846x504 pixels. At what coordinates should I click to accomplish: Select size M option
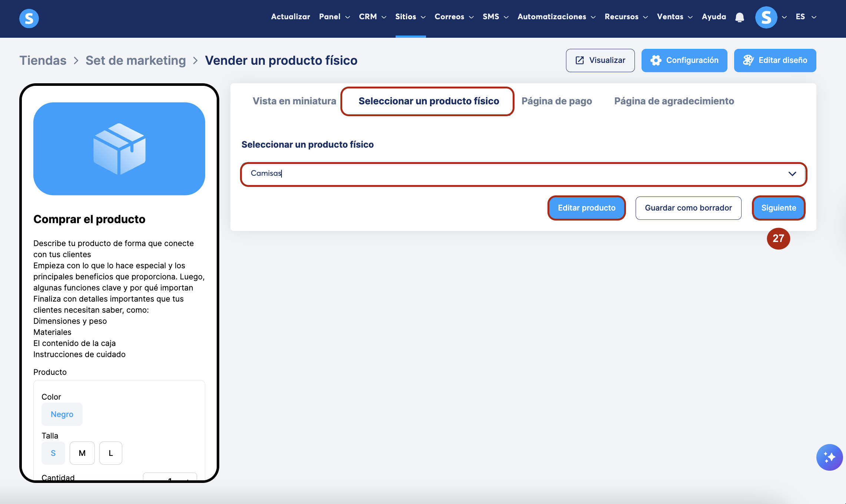point(82,453)
